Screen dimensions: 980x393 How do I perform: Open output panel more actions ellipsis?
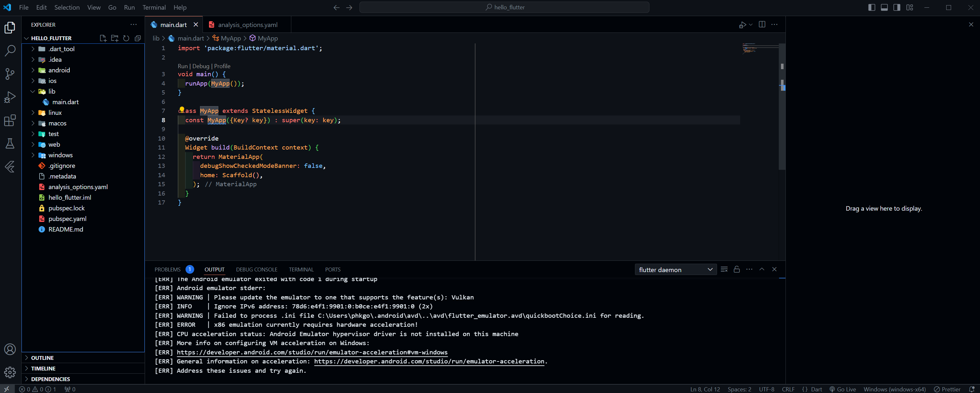pyautogui.click(x=749, y=270)
